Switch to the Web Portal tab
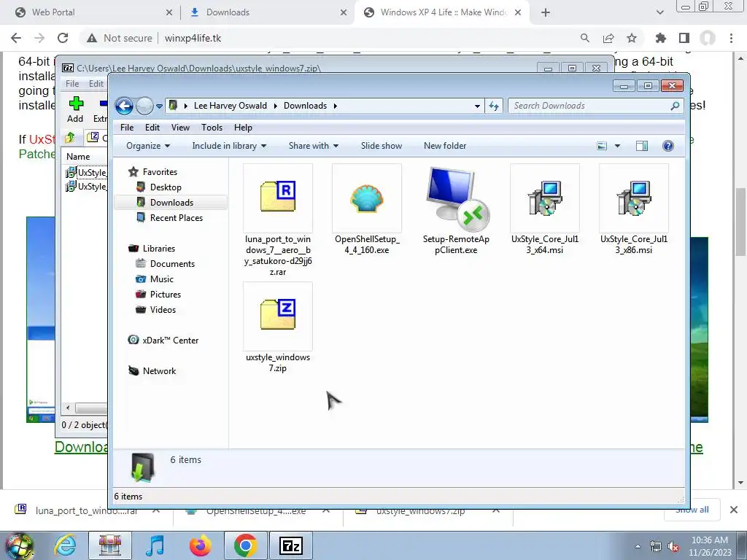This screenshot has width=747, height=560. click(53, 12)
